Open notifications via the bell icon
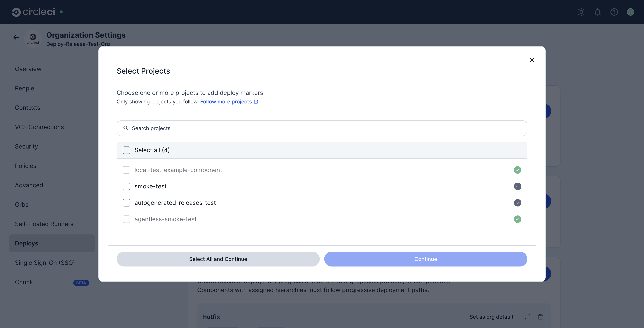644x328 pixels. 598,12
